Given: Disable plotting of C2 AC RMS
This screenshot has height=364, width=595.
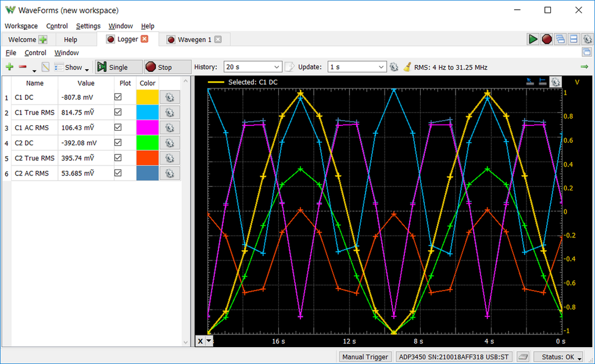Looking at the screenshot, I should coord(118,173).
